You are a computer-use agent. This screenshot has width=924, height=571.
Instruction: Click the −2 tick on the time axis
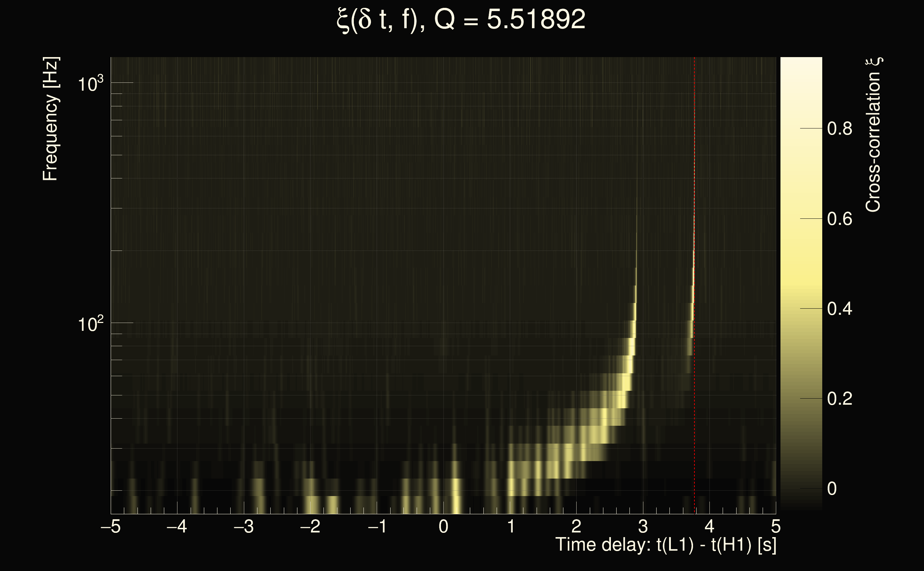[310, 526]
